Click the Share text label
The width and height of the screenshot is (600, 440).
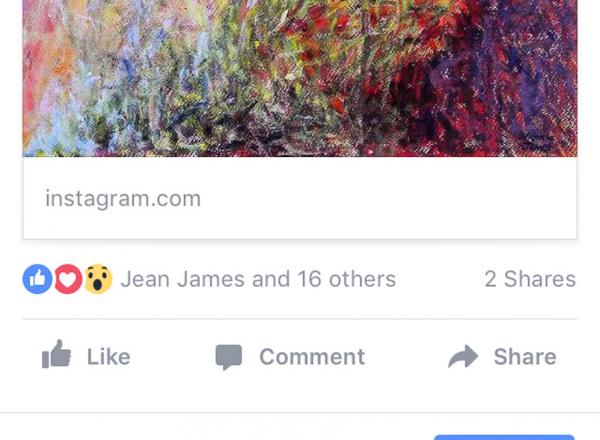point(525,357)
